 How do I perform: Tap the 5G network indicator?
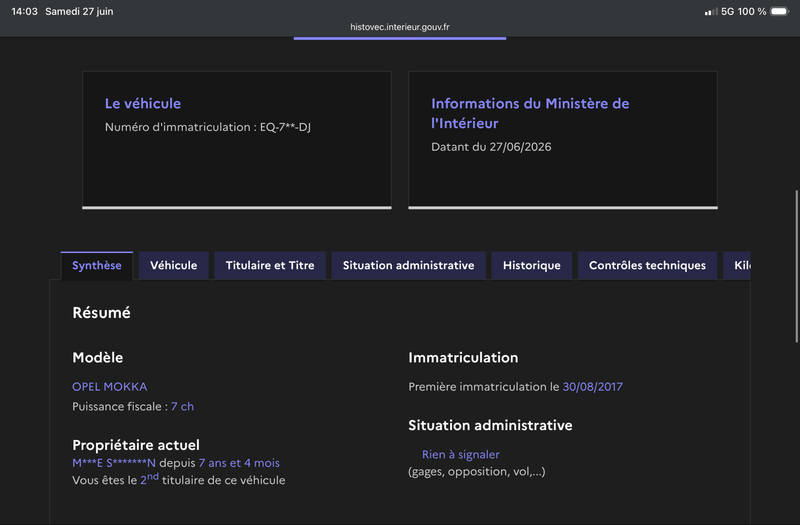[727, 11]
